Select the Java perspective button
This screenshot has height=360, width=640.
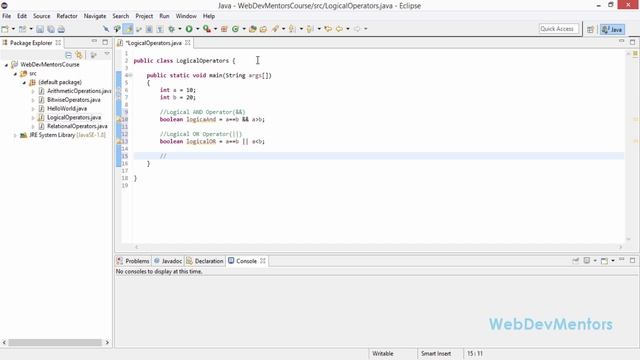(x=612, y=29)
